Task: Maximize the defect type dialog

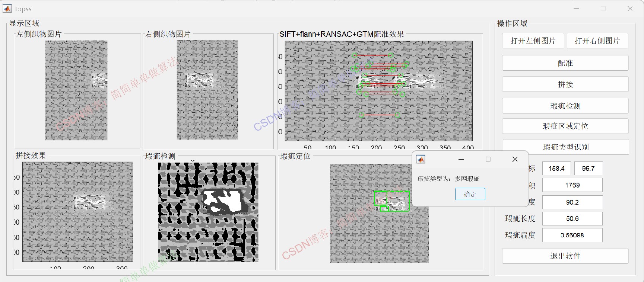Action: [488, 159]
